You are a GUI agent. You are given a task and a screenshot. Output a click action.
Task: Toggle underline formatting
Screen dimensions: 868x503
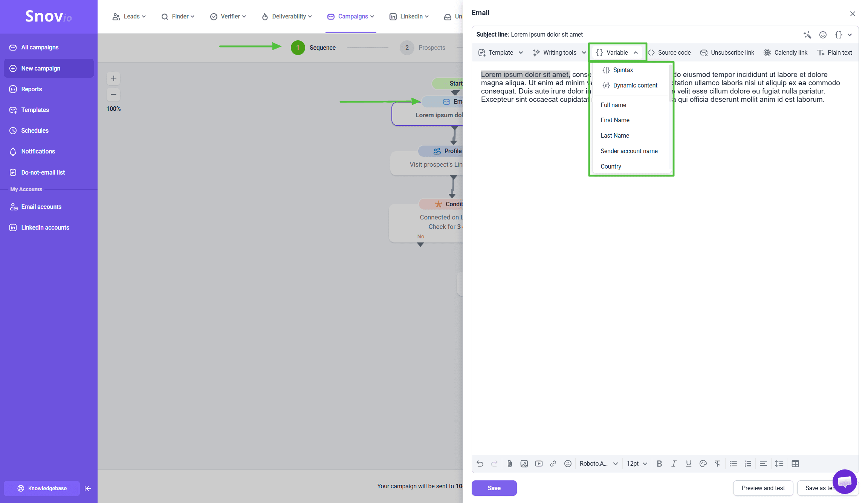click(x=689, y=464)
